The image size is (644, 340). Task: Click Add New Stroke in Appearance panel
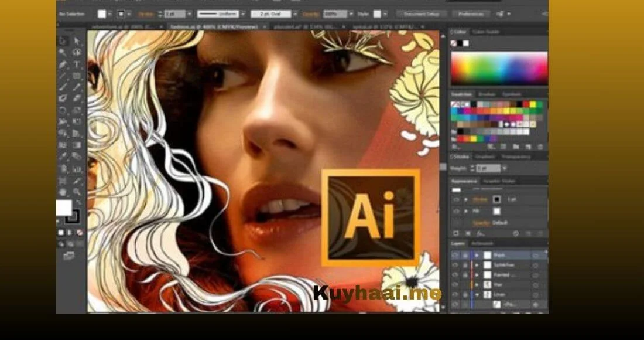[455, 233]
